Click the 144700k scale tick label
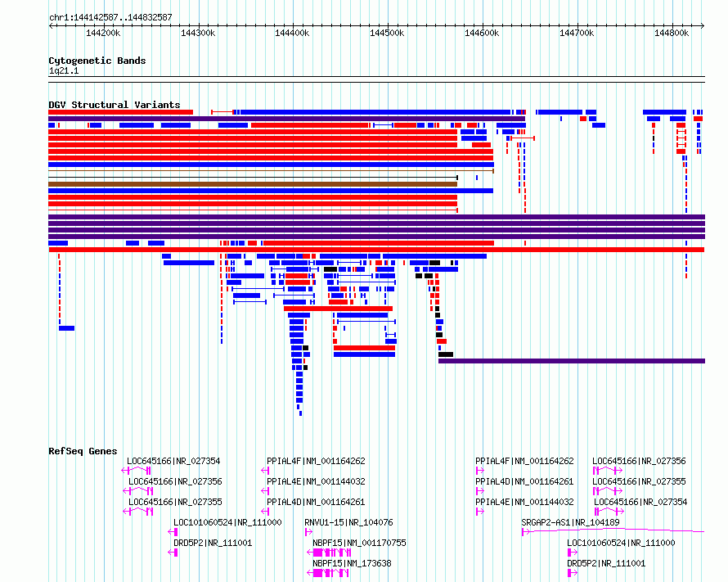 (577, 33)
